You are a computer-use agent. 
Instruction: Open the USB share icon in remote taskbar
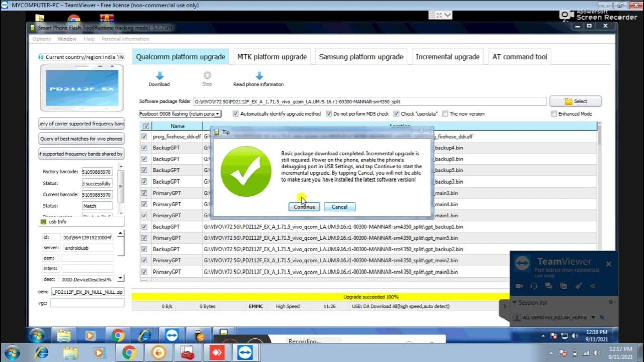tap(199, 335)
